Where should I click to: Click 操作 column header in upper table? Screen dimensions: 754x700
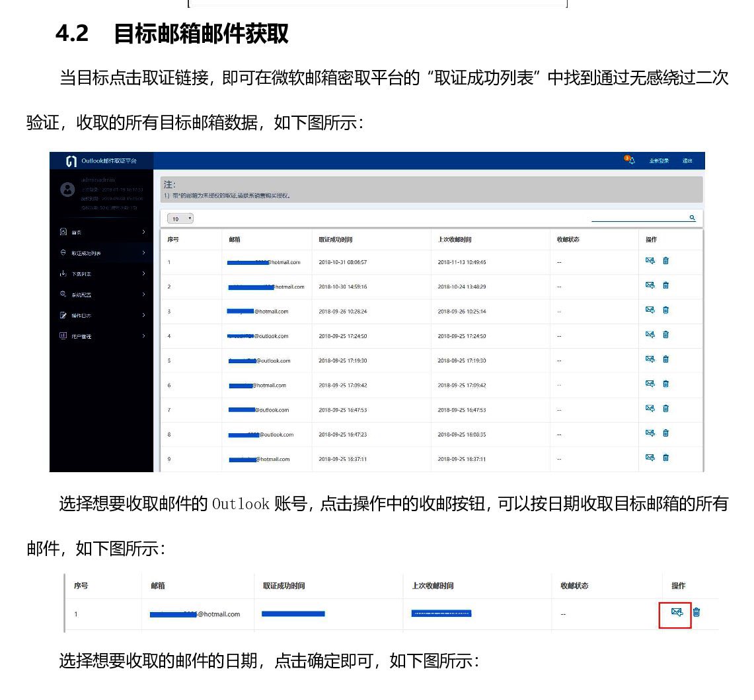coord(651,239)
